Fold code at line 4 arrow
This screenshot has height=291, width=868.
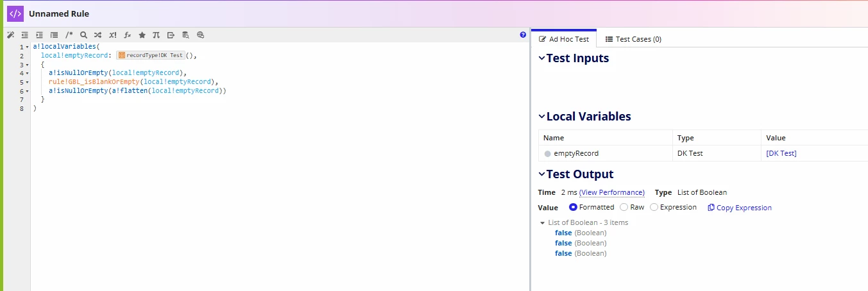pos(27,73)
